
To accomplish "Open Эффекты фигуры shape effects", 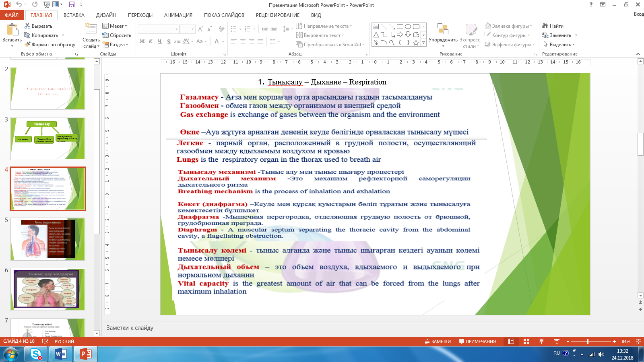I will coord(510,45).
